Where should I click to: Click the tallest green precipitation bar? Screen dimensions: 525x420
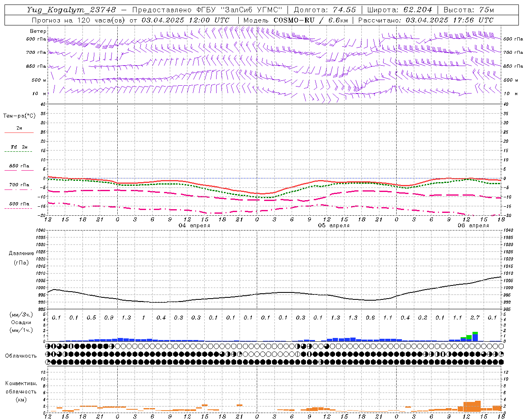[x=469, y=337]
